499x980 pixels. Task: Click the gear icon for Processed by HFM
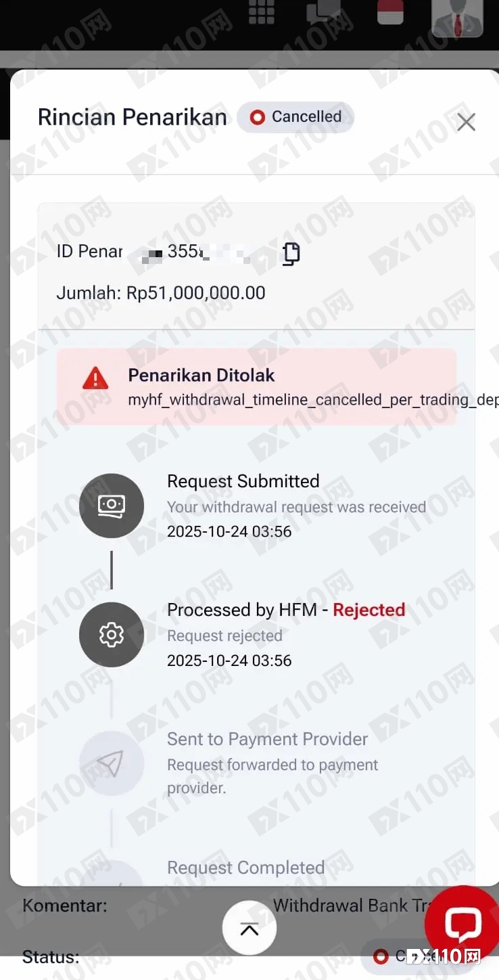click(x=112, y=634)
